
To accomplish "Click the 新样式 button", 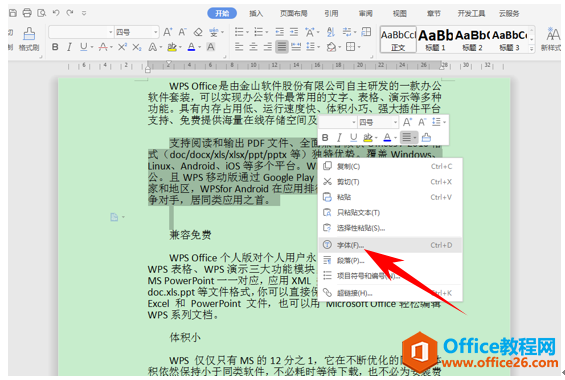I will pos(551,39).
